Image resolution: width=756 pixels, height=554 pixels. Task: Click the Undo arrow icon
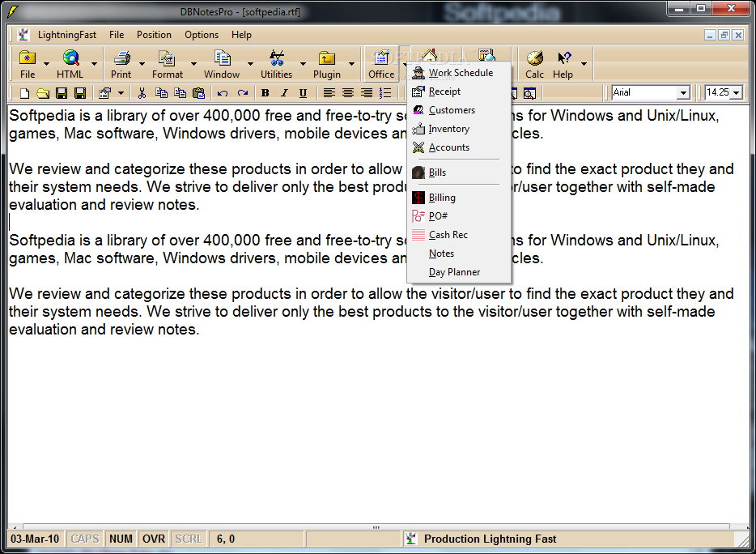click(x=223, y=93)
